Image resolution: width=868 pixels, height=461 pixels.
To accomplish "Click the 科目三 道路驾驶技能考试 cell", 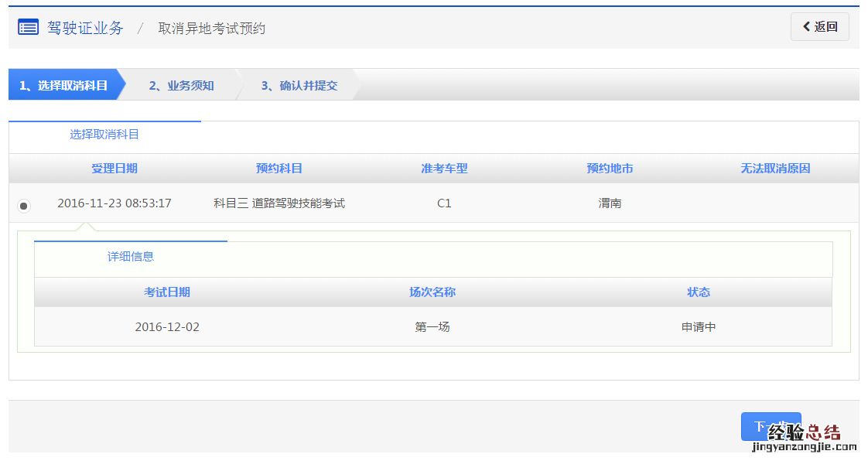I will point(279,203).
